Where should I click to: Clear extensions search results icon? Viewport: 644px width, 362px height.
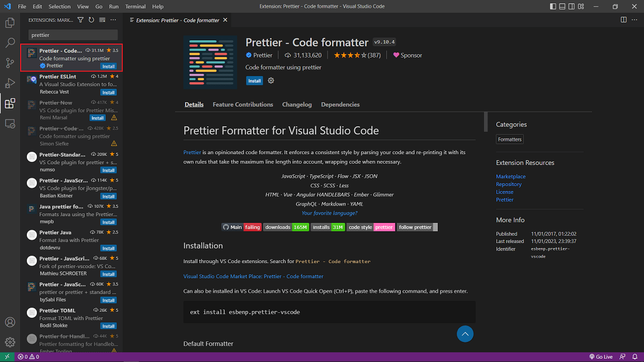[x=102, y=20]
